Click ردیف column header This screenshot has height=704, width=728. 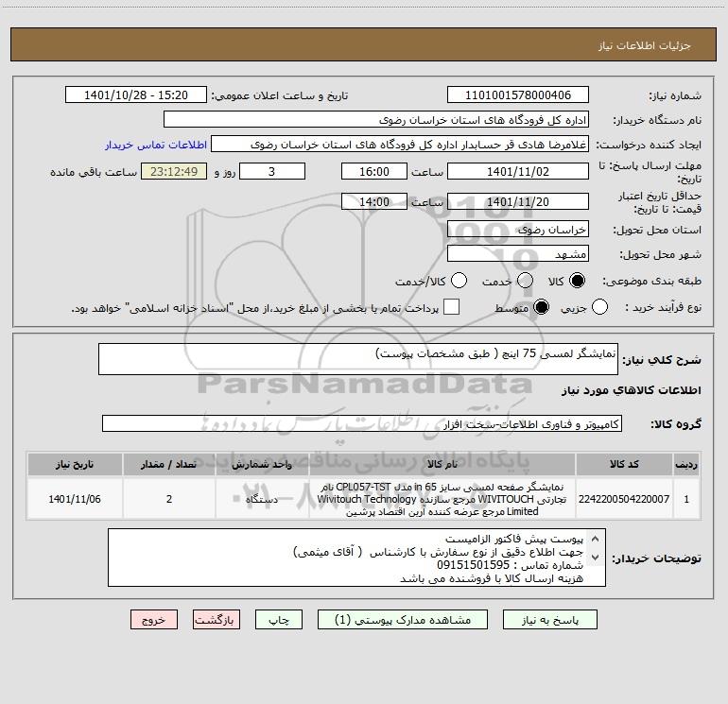[686, 464]
